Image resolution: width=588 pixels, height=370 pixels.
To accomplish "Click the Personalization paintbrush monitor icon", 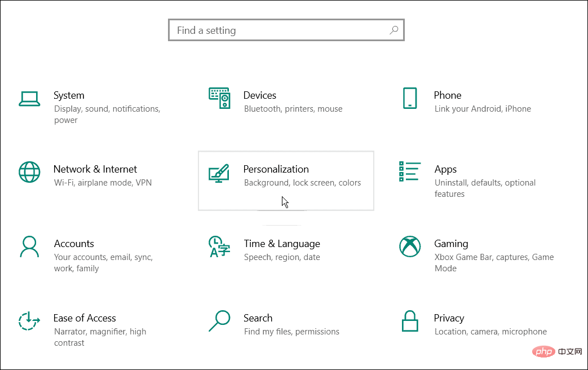I will [x=219, y=173].
